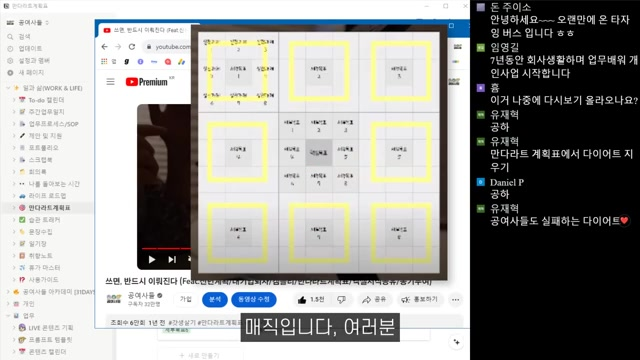Image resolution: width=640 pixels, height=360 pixels.
Task: Open 업데이트 updates in Notion sidebar
Action: [30, 49]
